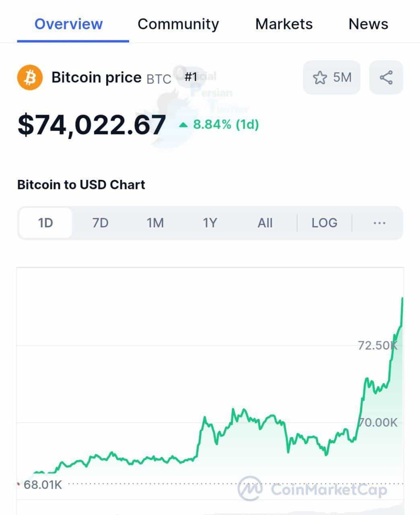Switch chart range to 7D
Viewport: 420px width, 515px height.
pyautogui.click(x=100, y=223)
